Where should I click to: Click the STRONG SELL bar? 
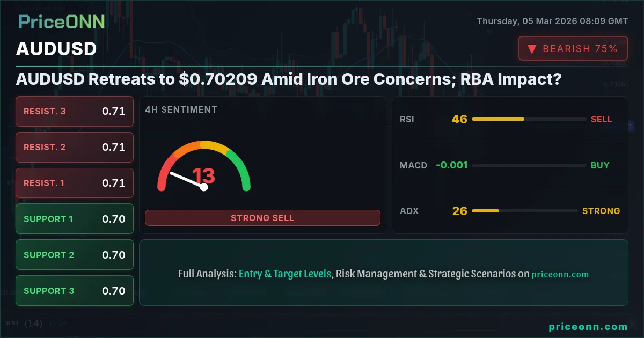[x=262, y=218]
